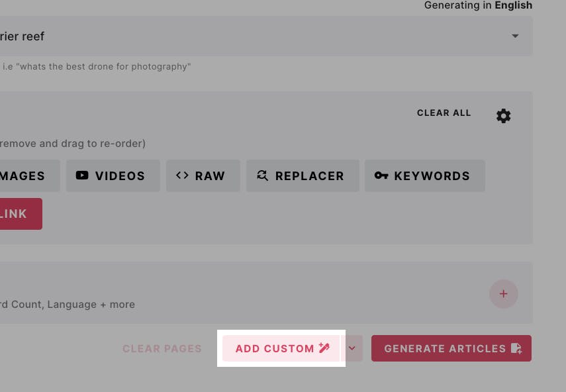Click the ADD CUSTOM button
The image size is (566, 392).
[281, 348]
